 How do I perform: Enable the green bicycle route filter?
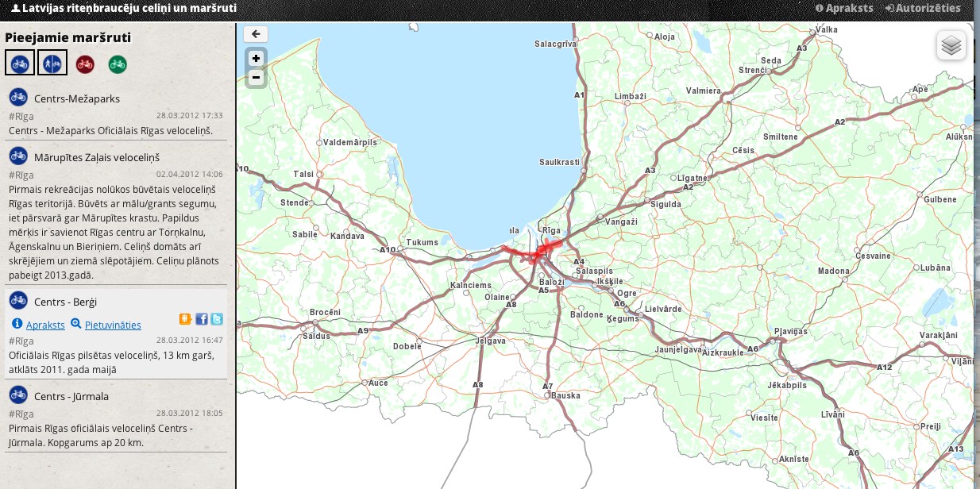118,64
